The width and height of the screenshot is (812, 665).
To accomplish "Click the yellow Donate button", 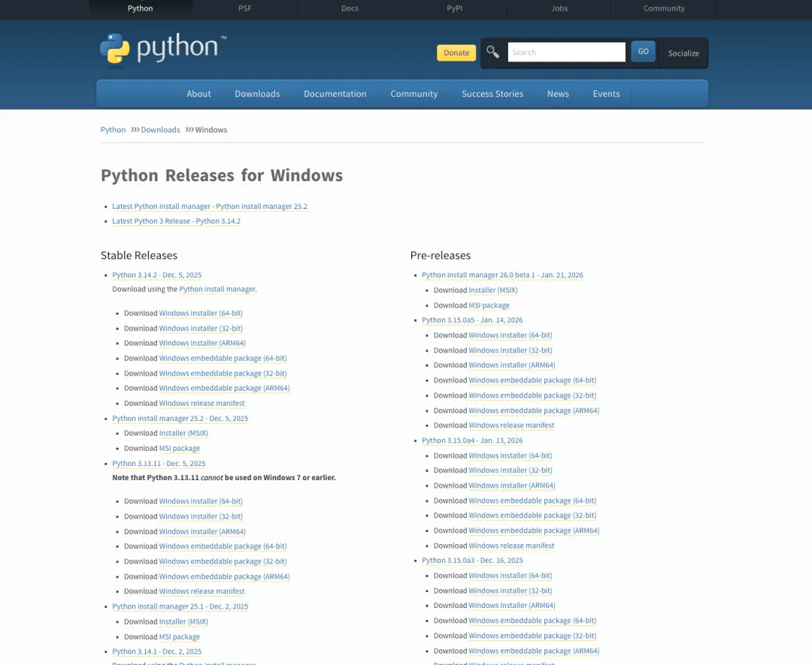I will [x=456, y=53].
